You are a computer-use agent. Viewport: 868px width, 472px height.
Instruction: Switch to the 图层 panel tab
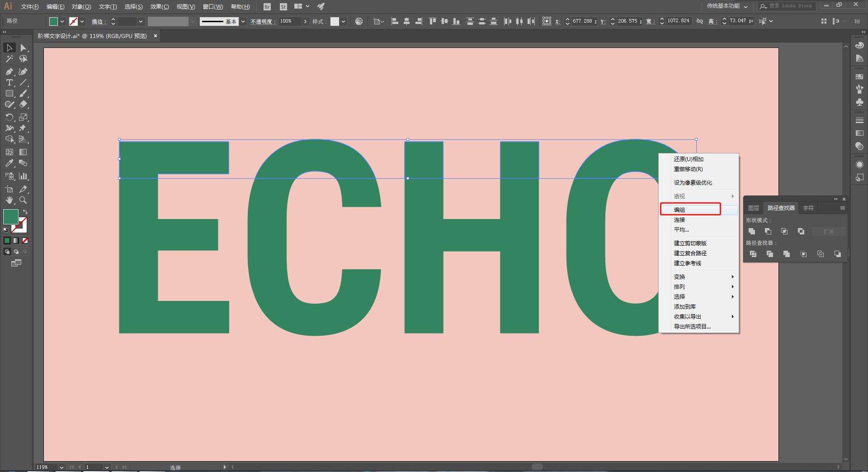(x=754, y=208)
